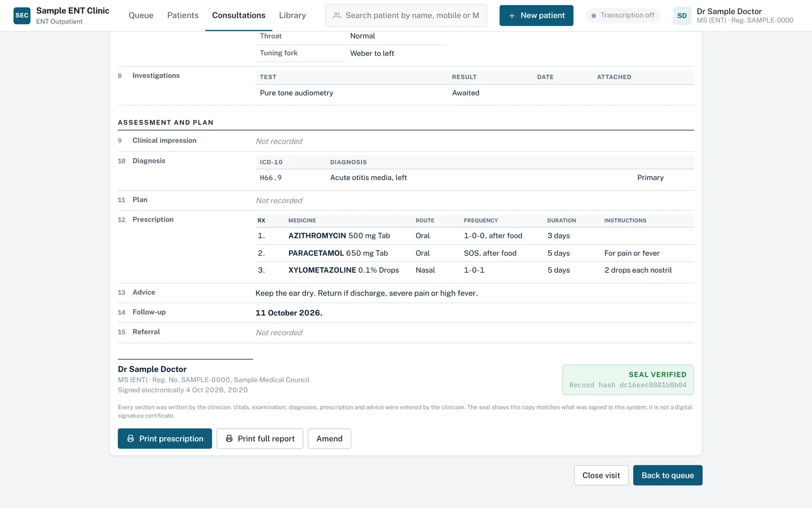This screenshot has width=812, height=508.
Task: Focus the patient search field
Action: pos(406,15)
